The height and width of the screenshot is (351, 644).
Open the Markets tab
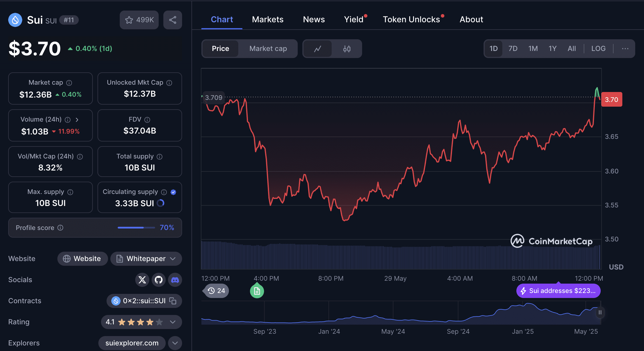(268, 19)
